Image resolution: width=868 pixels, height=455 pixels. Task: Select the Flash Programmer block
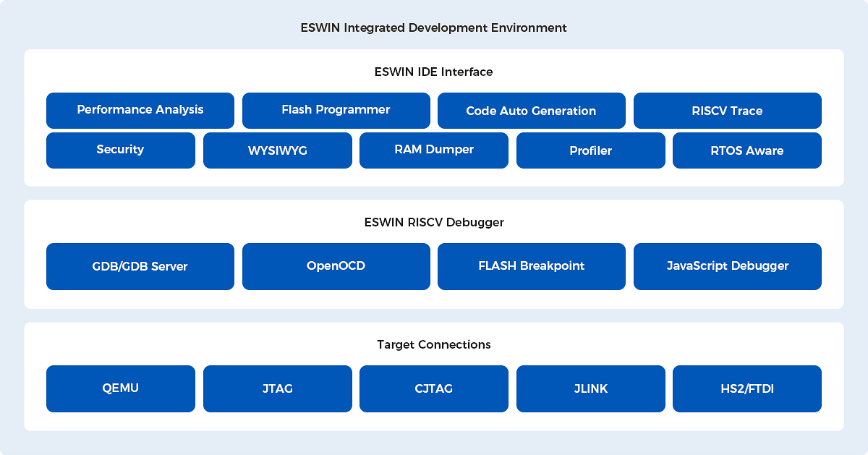(336, 111)
